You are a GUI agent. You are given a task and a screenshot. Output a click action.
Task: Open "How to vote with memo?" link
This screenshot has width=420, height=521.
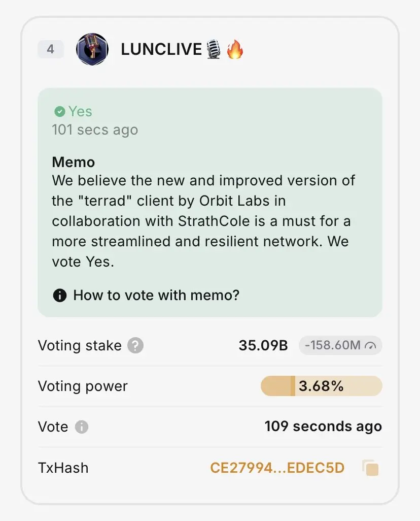click(156, 295)
